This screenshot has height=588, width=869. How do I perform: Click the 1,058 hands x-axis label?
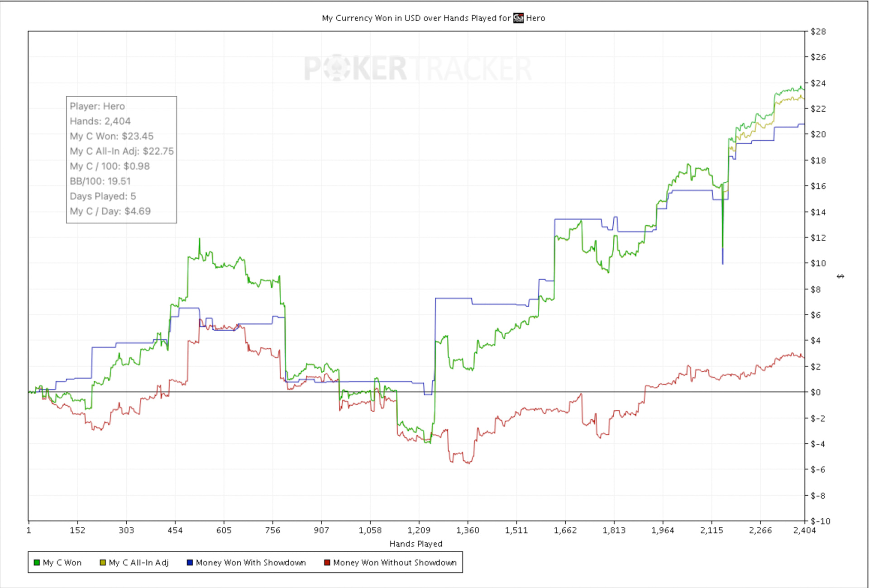pos(370,530)
